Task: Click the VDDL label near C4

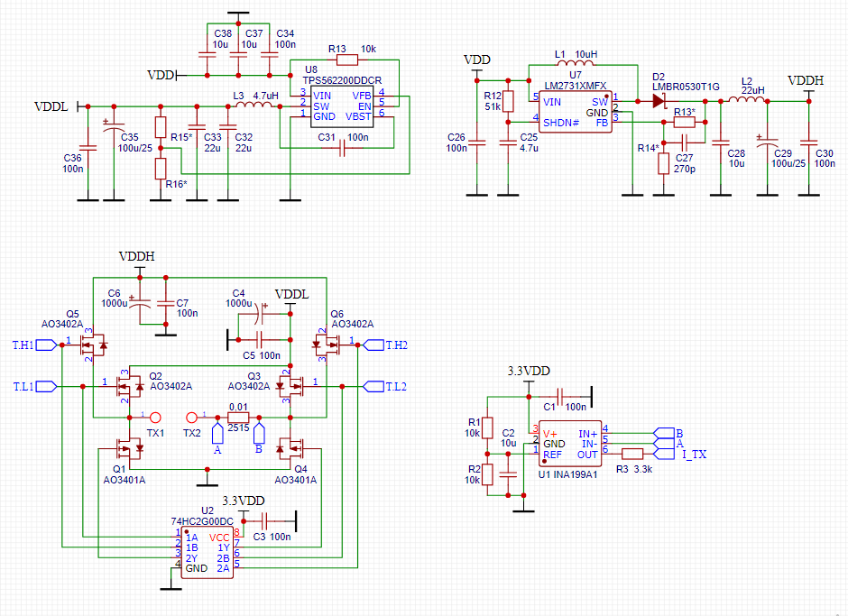Action: click(x=292, y=294)
